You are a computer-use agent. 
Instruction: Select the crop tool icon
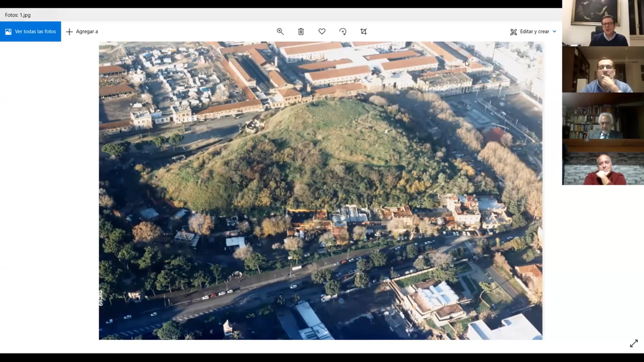[364, 32]
